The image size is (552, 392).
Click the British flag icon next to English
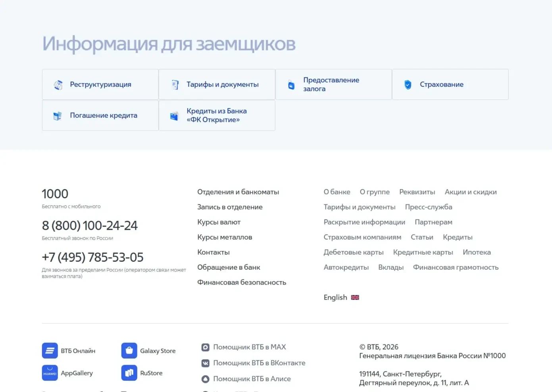pos(355,298)
